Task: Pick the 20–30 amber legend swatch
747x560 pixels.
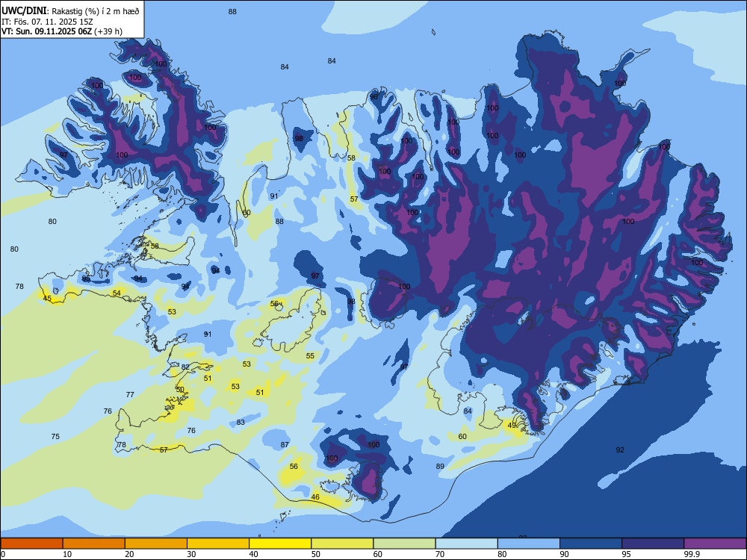Action: 156,544
